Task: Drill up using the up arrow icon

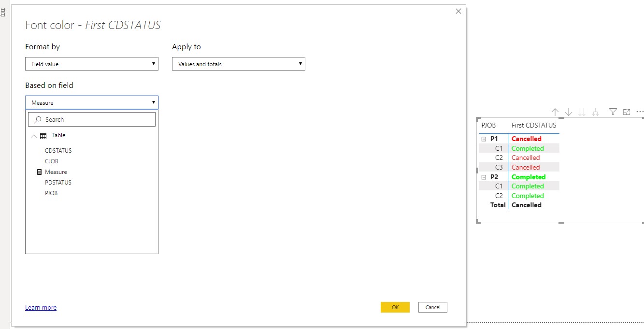Action: coord(555,112)
